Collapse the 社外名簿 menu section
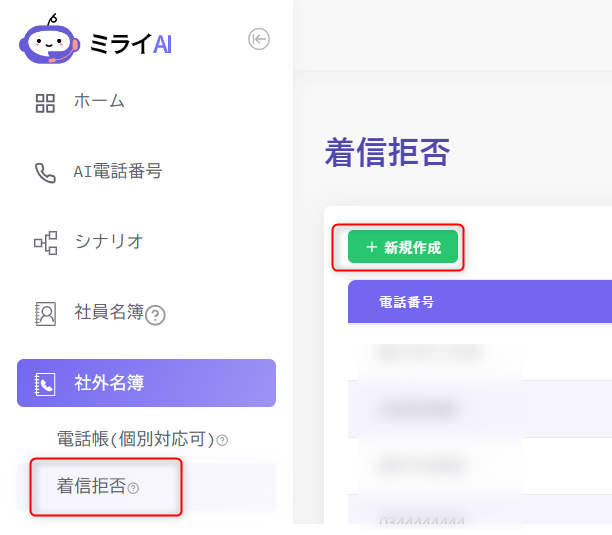Image resolution: width=612 pixels, height=535 pixels. pyautogui.click(x=146, y=383)
